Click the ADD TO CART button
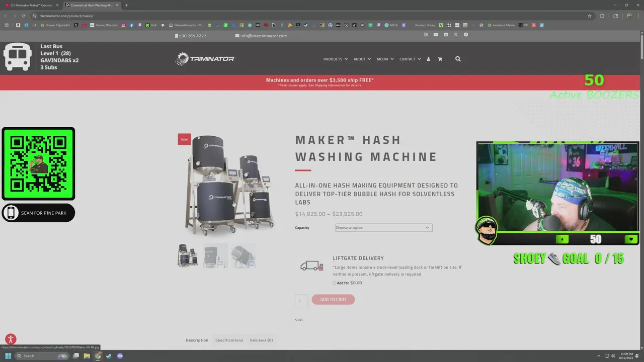Viewport: 644px width, 362px height. [333, 300]
